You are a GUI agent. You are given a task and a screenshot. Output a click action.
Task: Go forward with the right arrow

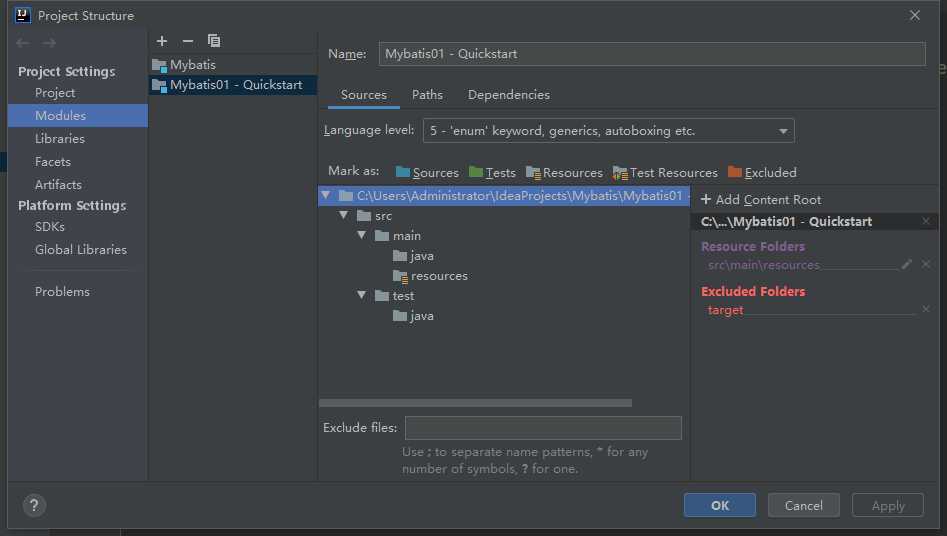click(x=50, y=43)
